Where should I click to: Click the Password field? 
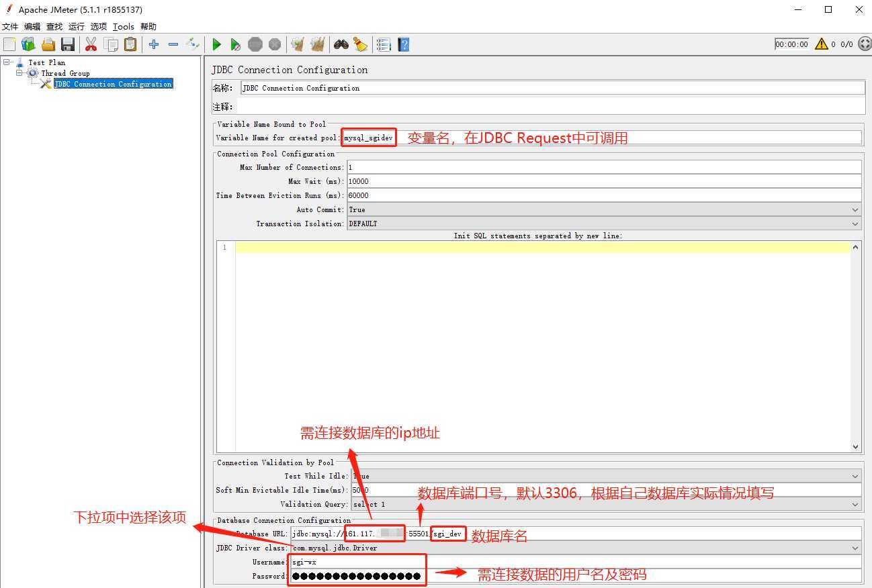[576, 576]
